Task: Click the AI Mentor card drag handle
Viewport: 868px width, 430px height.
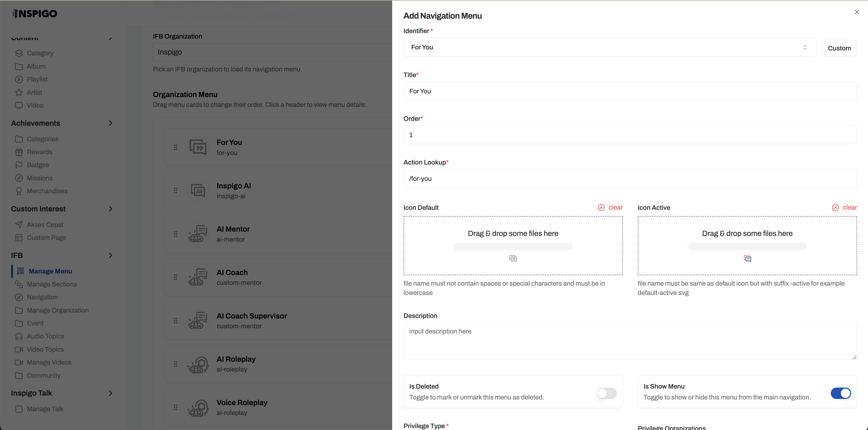Action: coord(176,234)
